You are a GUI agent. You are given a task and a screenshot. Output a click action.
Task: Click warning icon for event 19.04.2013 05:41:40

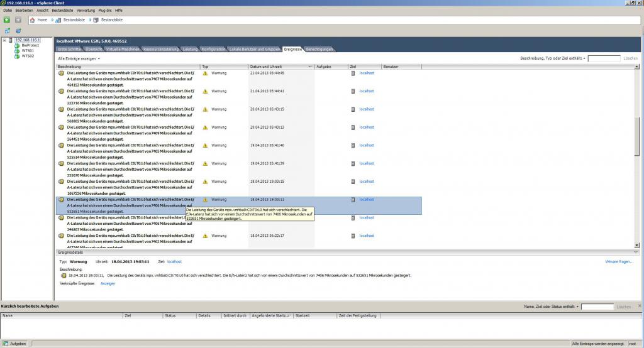[x=206, y=145]
